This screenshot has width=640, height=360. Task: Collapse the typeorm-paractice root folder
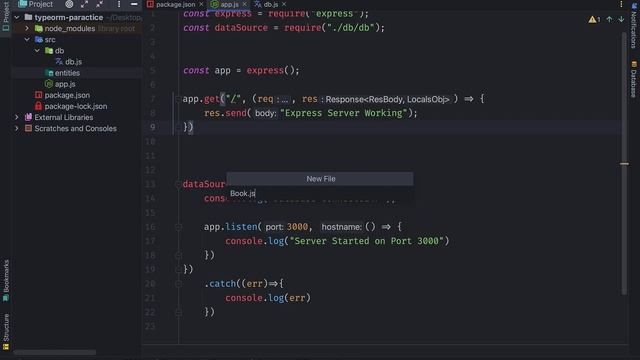(17, 18)
